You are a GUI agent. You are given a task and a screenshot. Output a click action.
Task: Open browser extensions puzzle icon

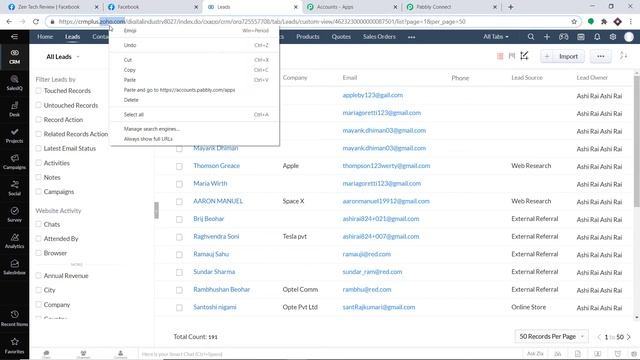point(604,22)
